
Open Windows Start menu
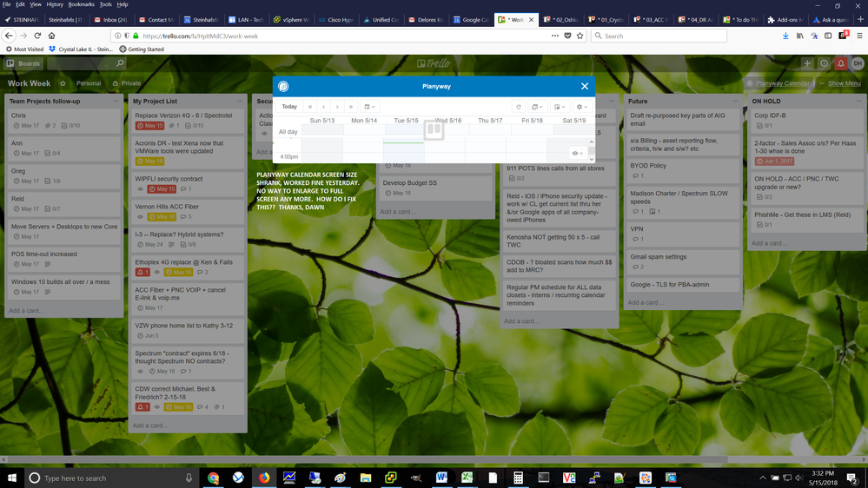click(x=11, y=478)
